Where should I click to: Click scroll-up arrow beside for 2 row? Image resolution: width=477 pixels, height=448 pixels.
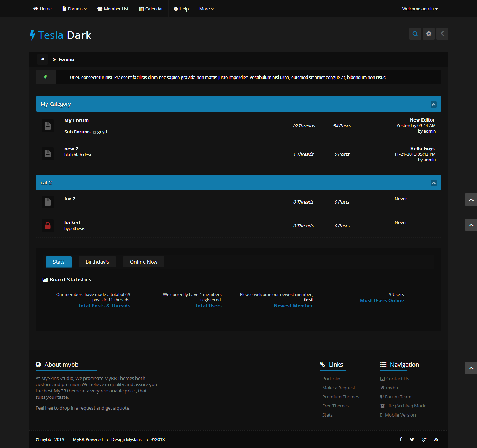[471, 200]
